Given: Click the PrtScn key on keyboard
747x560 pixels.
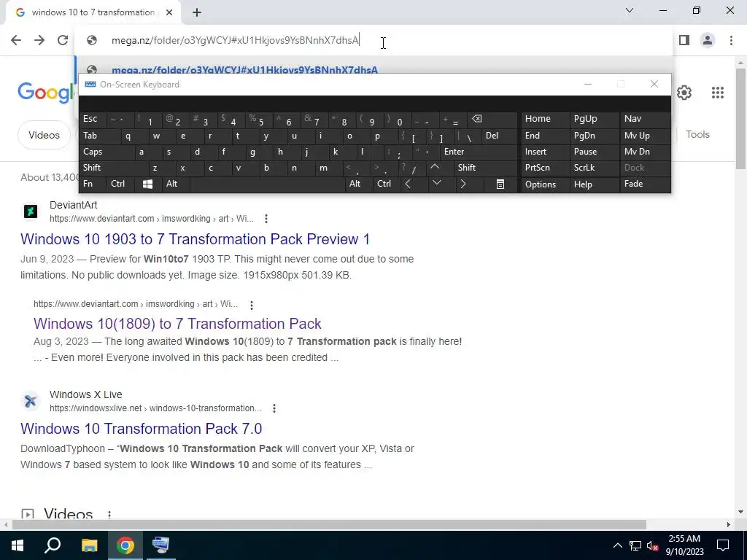Looking at the screenshot, I should [x=545, y=168].
